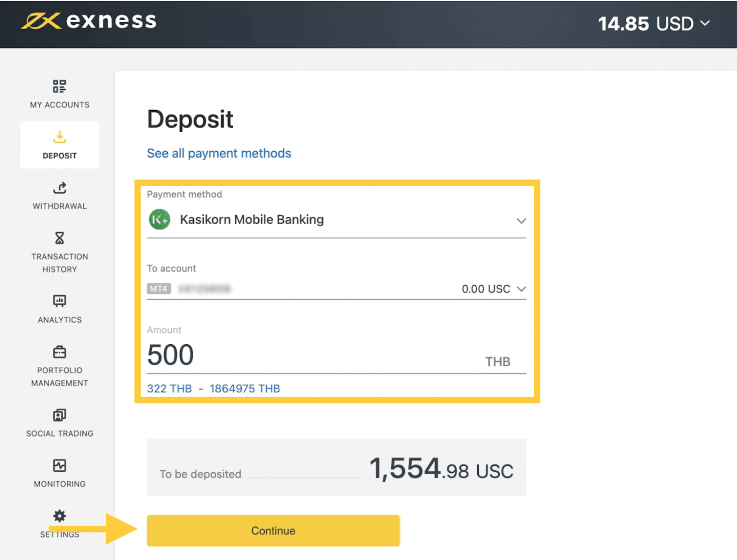
Task: Click the To be deposited label
Action: click(x=200, y=474)
